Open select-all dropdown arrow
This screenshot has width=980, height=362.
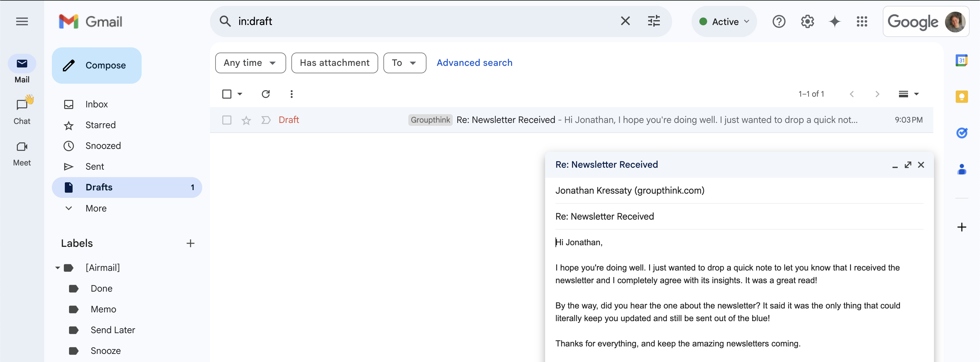click(x=240, y=94)
